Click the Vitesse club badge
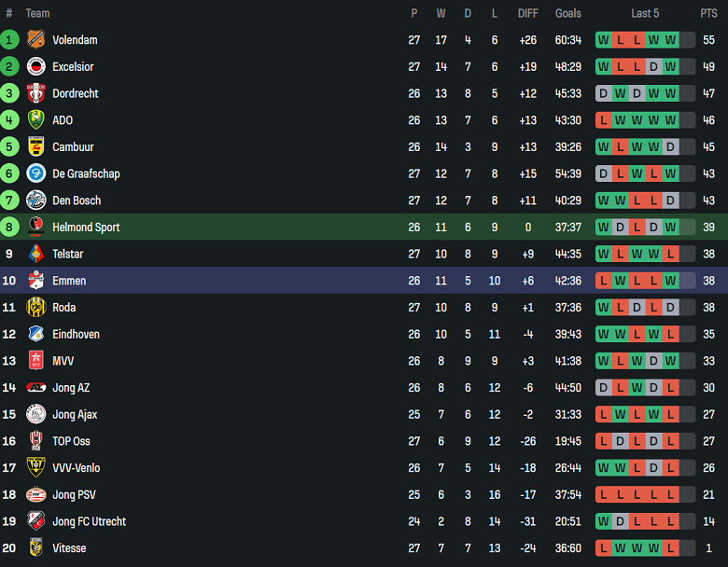 (x=35, y=547)
